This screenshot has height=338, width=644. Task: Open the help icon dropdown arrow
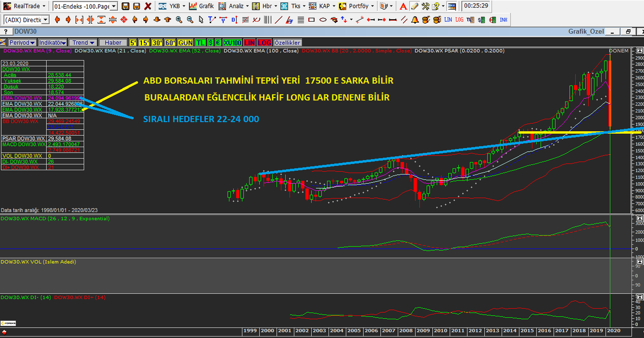coord(443,6)
